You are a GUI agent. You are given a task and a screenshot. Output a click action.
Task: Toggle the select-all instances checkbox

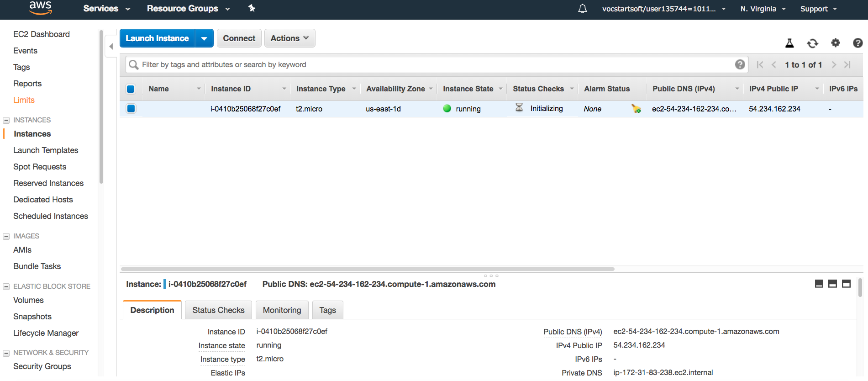tap(131, 89)
